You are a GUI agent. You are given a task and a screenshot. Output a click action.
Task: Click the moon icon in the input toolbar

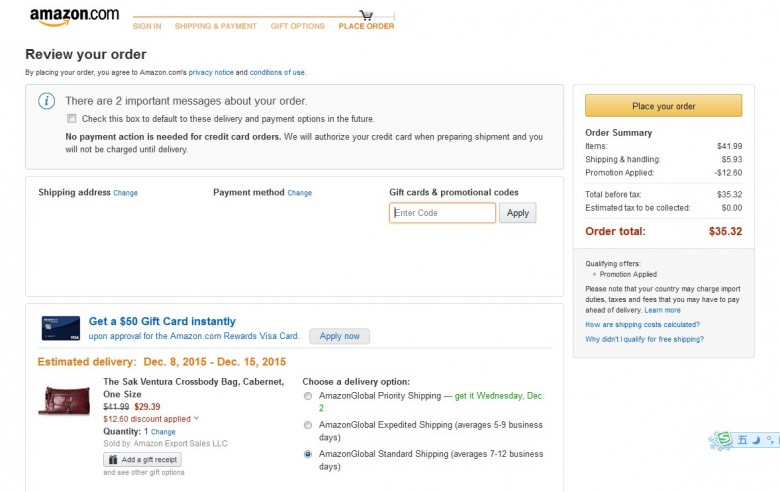tap(756, 440)
